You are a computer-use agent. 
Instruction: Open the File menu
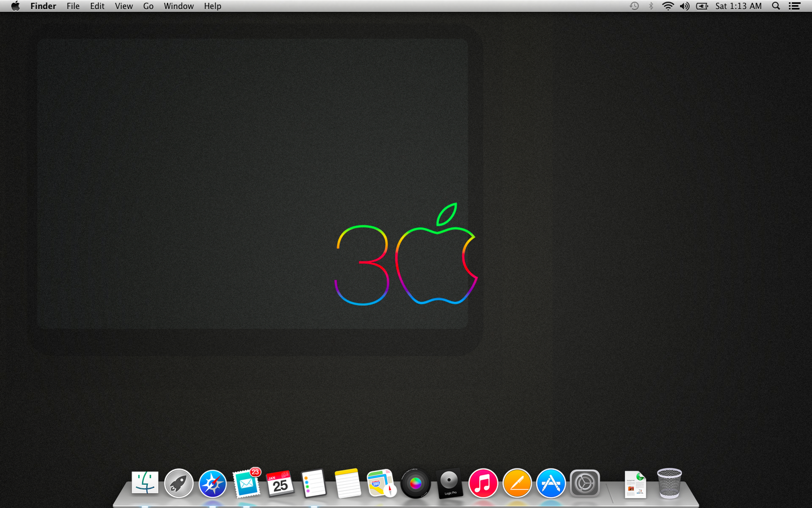(x=73, y=6)
